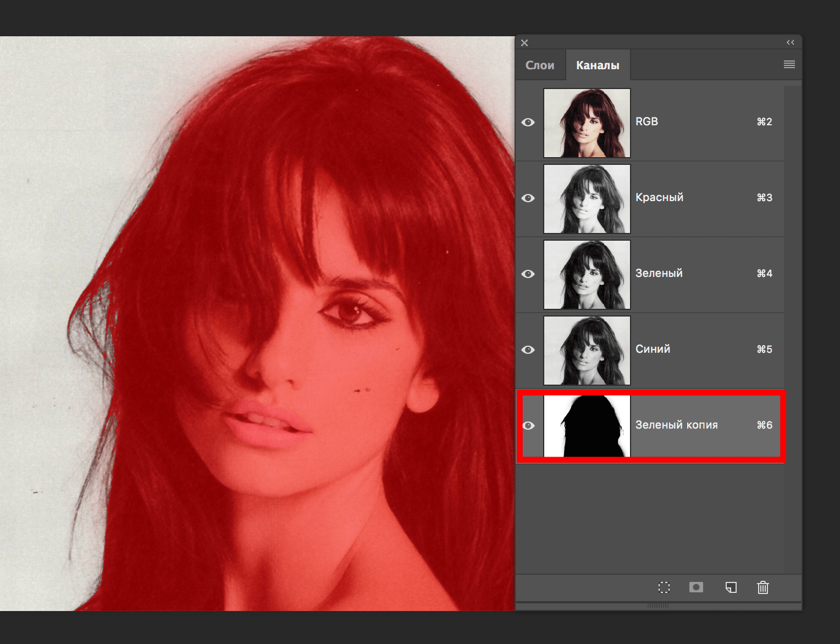
Task: Select the Каналы tab
Action: (x=598, y=65)
